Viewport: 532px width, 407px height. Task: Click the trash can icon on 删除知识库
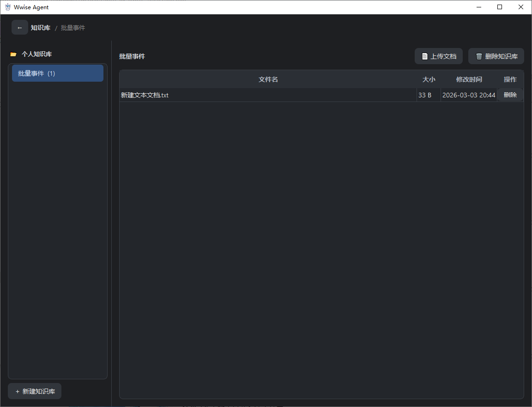(479, 56)
